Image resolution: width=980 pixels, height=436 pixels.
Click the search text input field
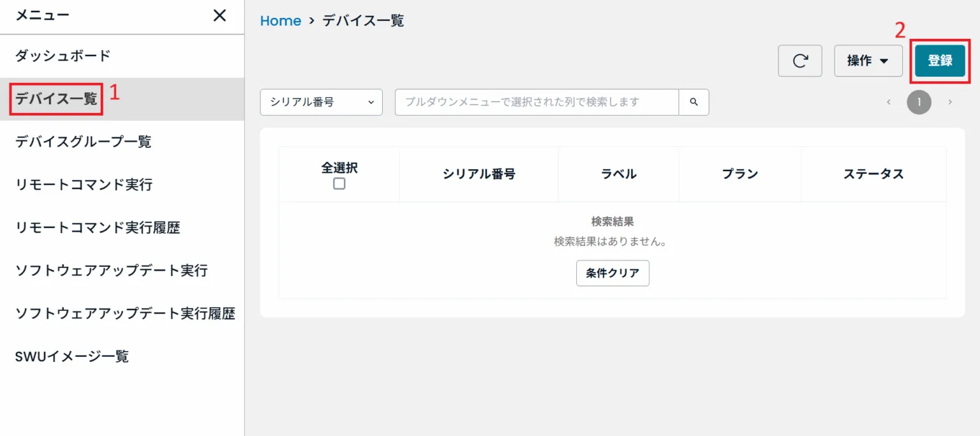tap(536, 102)
